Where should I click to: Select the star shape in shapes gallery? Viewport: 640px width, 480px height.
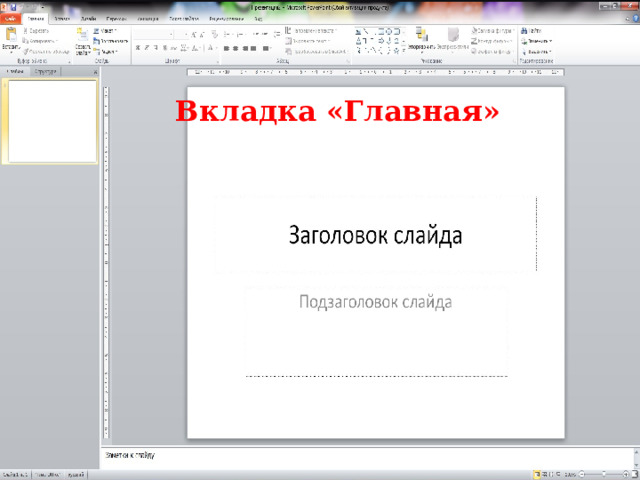pyautogui.click(x=396, y=51)
